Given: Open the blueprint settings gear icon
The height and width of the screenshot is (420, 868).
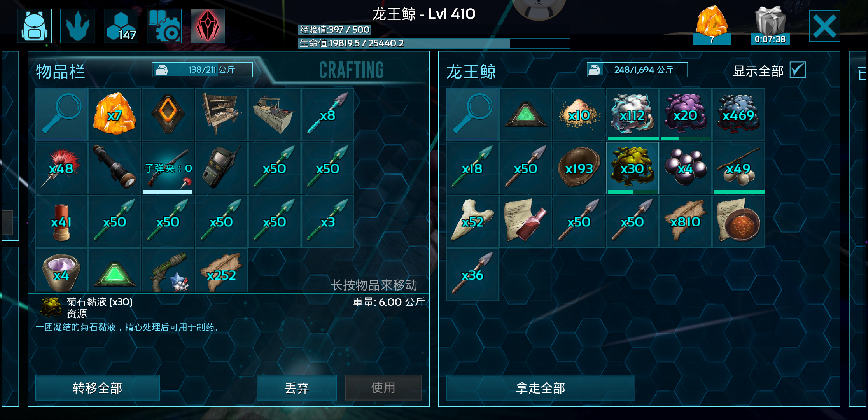Looking at the screenshot, I should [x=164, y=26].
